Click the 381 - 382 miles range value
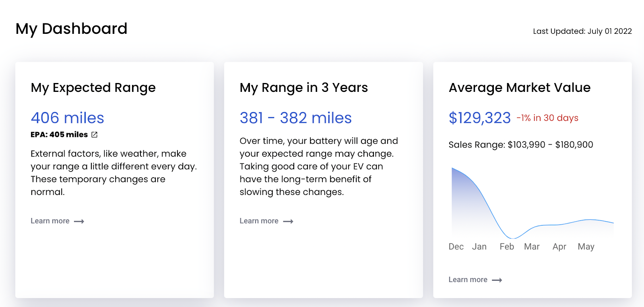Viewport: 644px width, 307px height. [296, 118]
